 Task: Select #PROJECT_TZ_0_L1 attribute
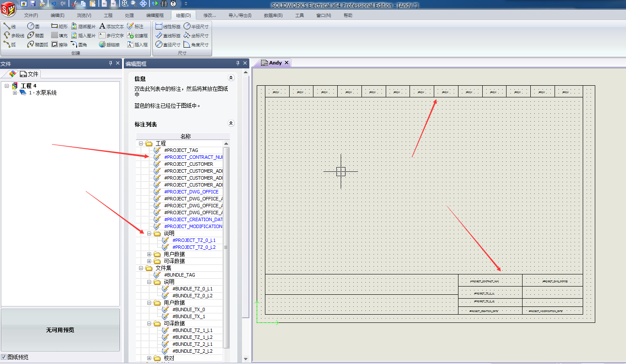pyautogui.click(x=194, y=240)
